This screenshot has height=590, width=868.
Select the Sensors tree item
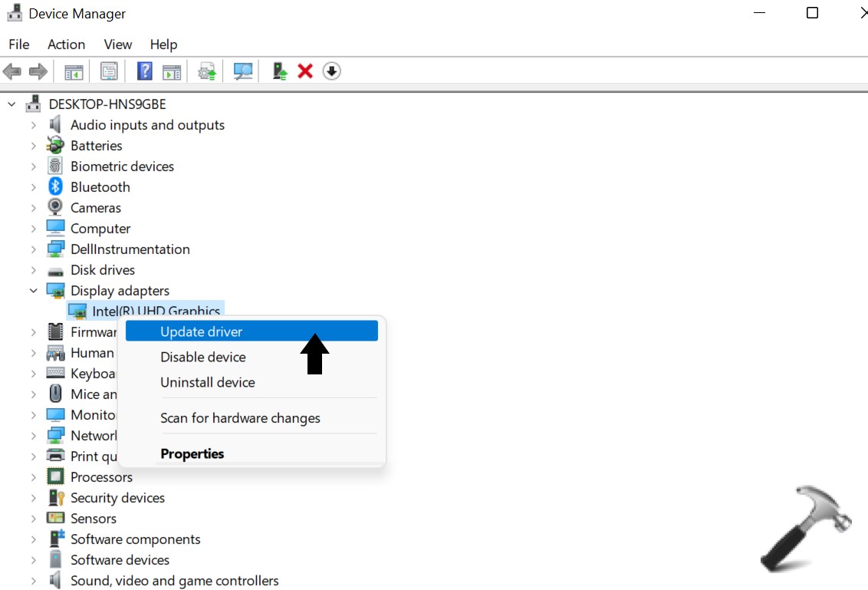(x=94, y=519)
